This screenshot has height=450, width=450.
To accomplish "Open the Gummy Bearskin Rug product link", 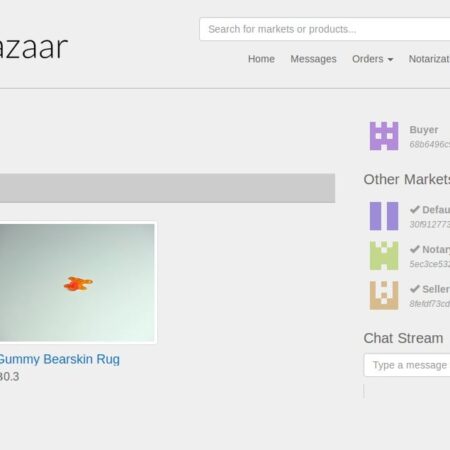I will [x=59, y=359].
